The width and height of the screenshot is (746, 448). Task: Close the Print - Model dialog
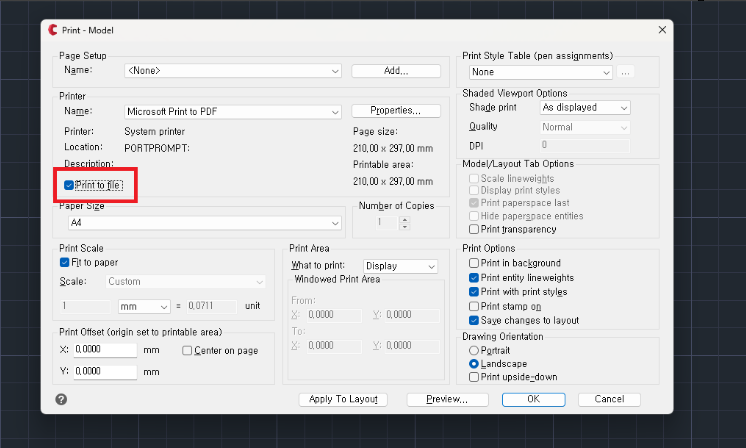[x=662, y=30]
